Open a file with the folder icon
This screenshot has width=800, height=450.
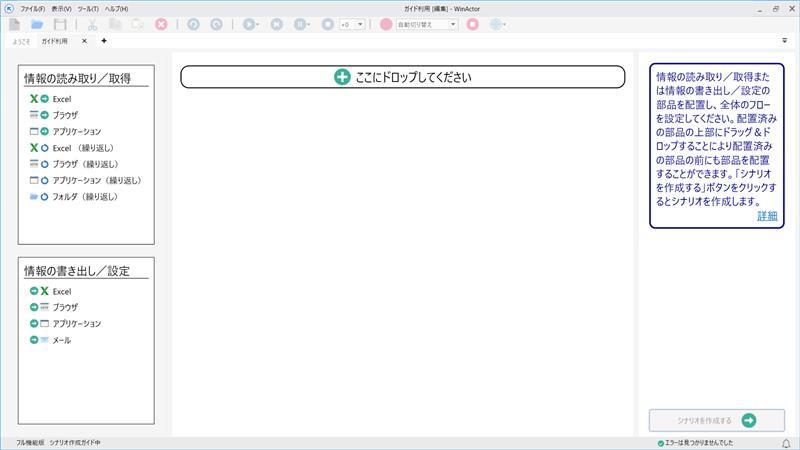coord(37,24)
